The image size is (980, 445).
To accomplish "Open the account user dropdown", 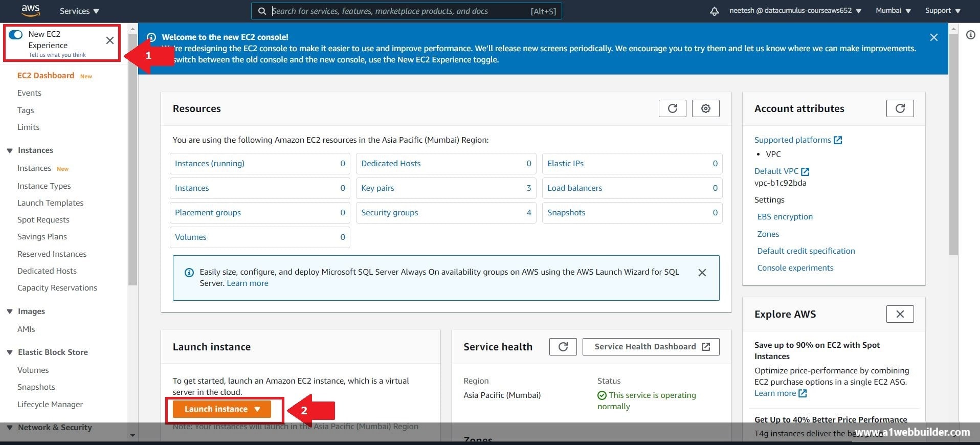I will [x=795, y=10].
